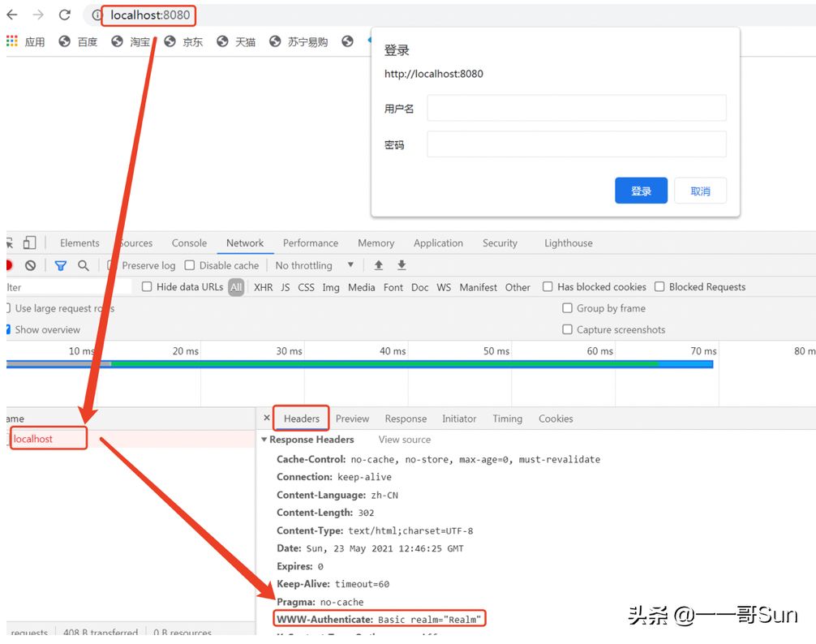Switch to the Network tab
The height and width of the screenshot is (644, 816).
(245, 243)
